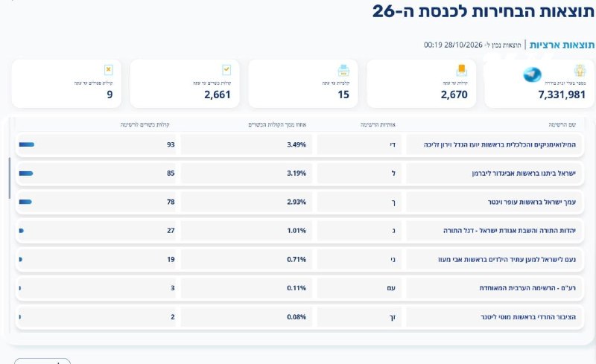
Task: Click the valid votes value 2,661
Action: [218, 95]
